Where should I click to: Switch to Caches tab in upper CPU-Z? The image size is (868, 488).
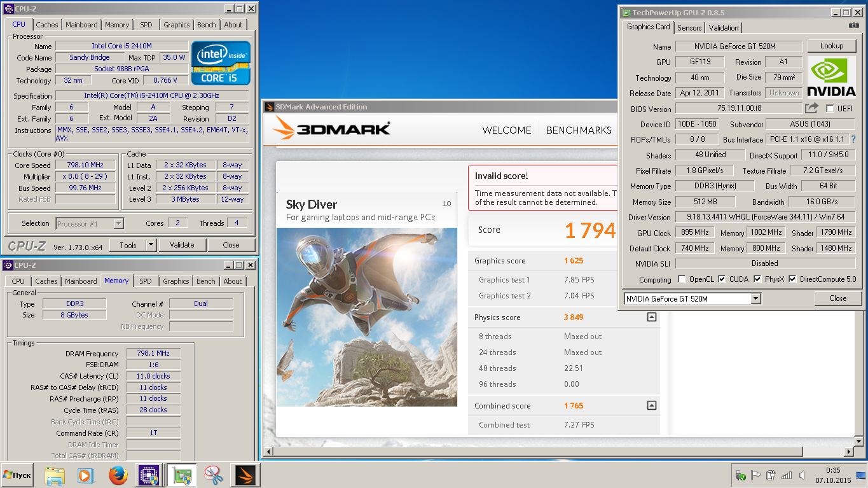[x=46, y=25]
